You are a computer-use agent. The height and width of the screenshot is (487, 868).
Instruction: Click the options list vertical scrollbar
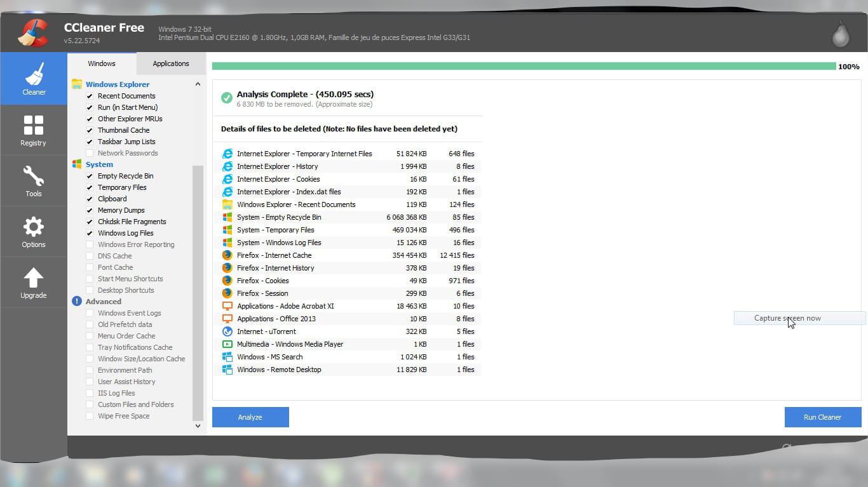pyautogui.click(x=198, y=292)
